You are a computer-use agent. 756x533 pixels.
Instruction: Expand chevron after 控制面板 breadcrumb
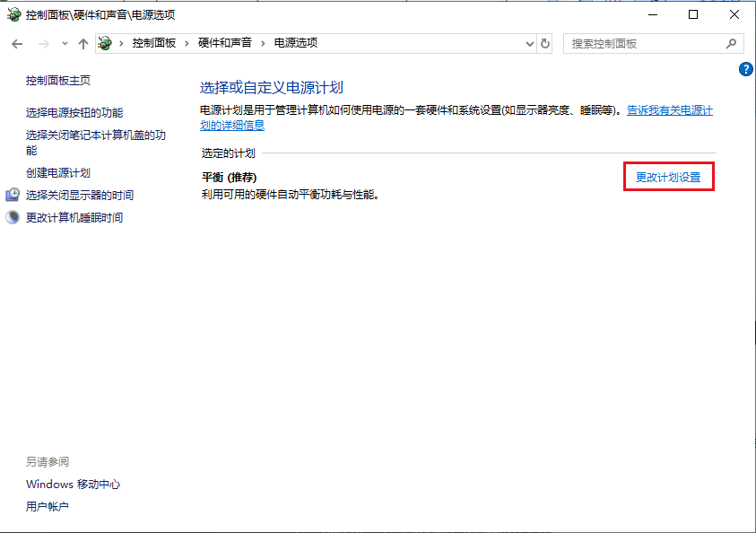click(187, 43)
